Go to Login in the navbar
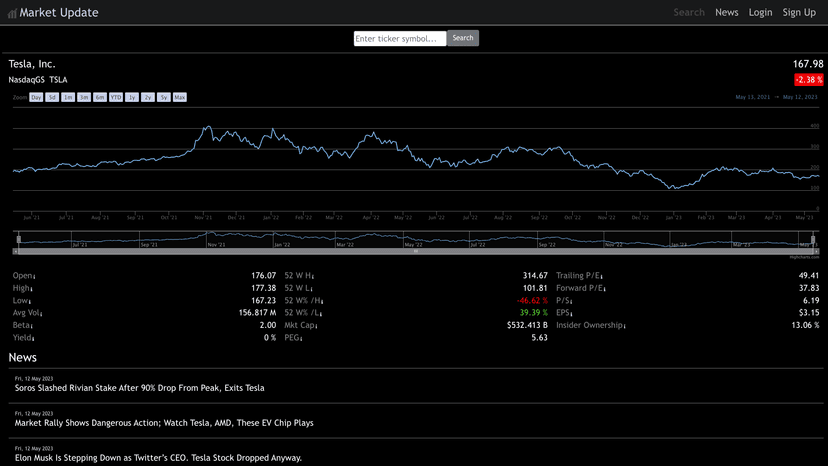The height and width of the screenshot is (466, 828). click(760, 12)
